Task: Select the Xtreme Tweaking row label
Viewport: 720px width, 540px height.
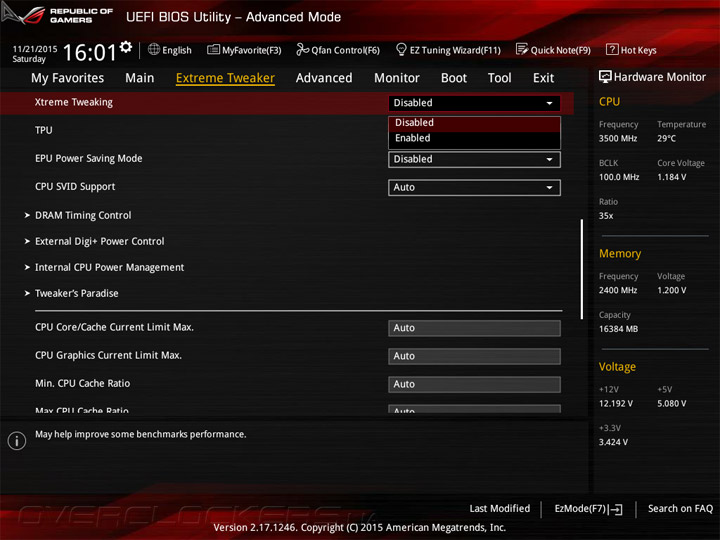Action: click(73, 102)
